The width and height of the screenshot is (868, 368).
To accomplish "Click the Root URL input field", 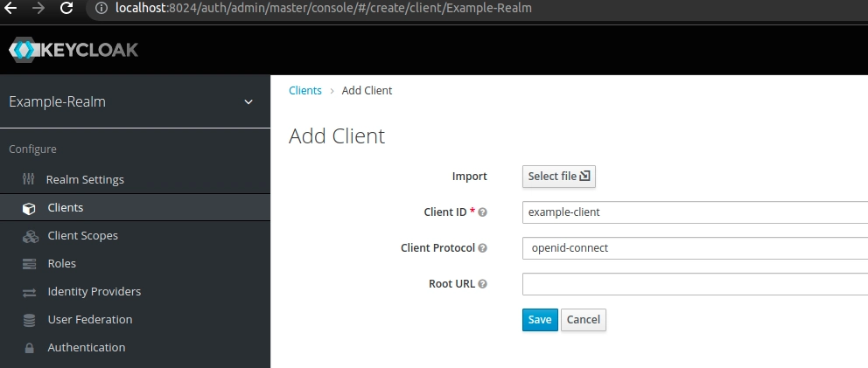I will (695, 284).
